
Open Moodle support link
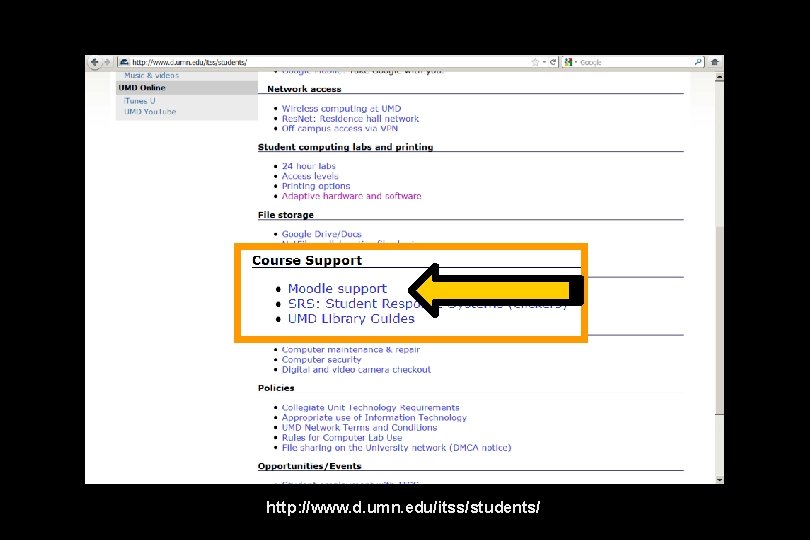[337, 288]
